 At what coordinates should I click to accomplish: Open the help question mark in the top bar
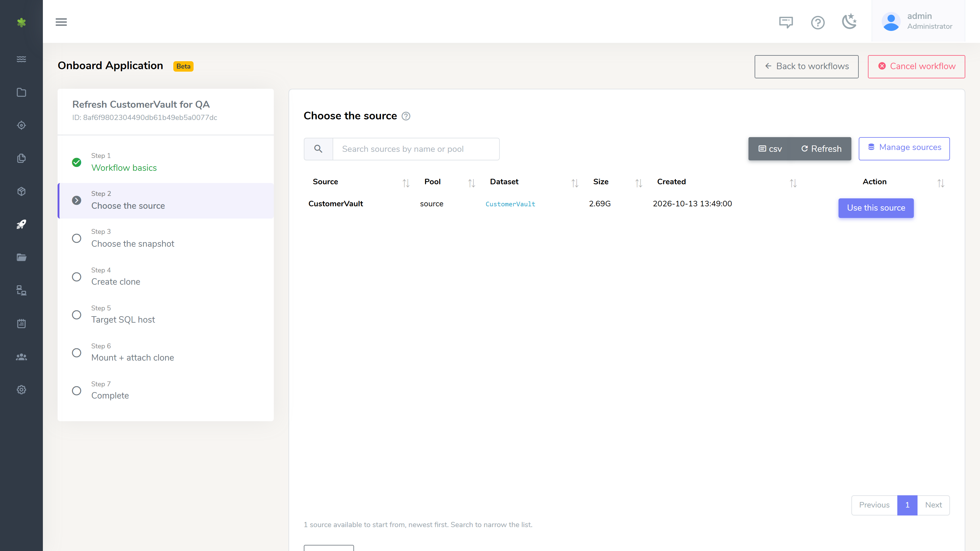pos(818,22)
